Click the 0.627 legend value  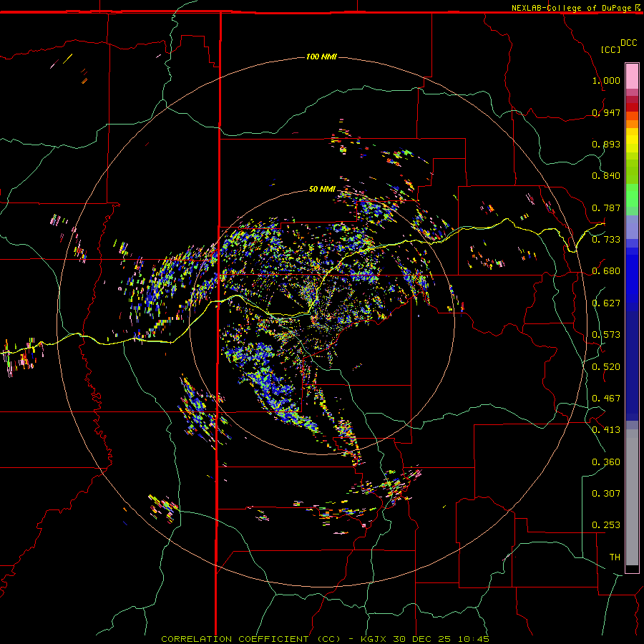(x=606, y=303)
